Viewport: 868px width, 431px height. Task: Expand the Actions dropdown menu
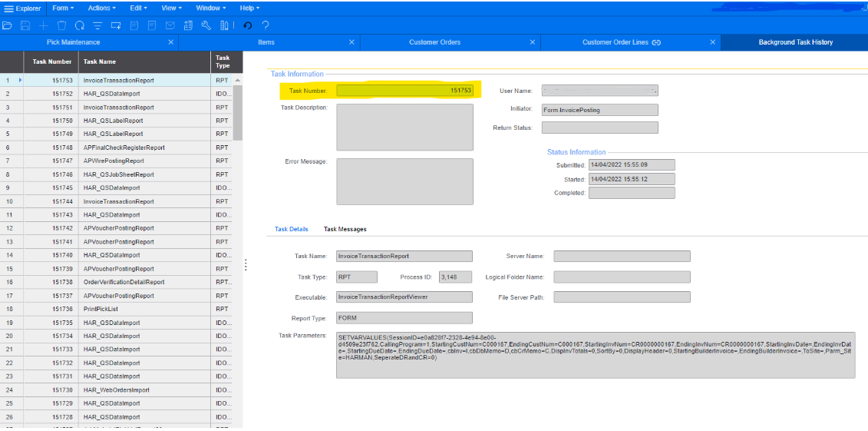point(102,8)
